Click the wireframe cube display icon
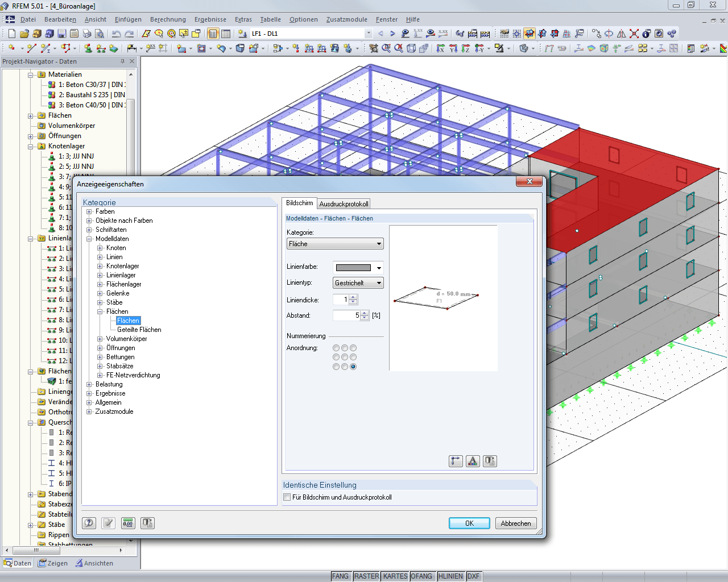Viewport: 728px width, 582px height. click(x=411, y=48)
